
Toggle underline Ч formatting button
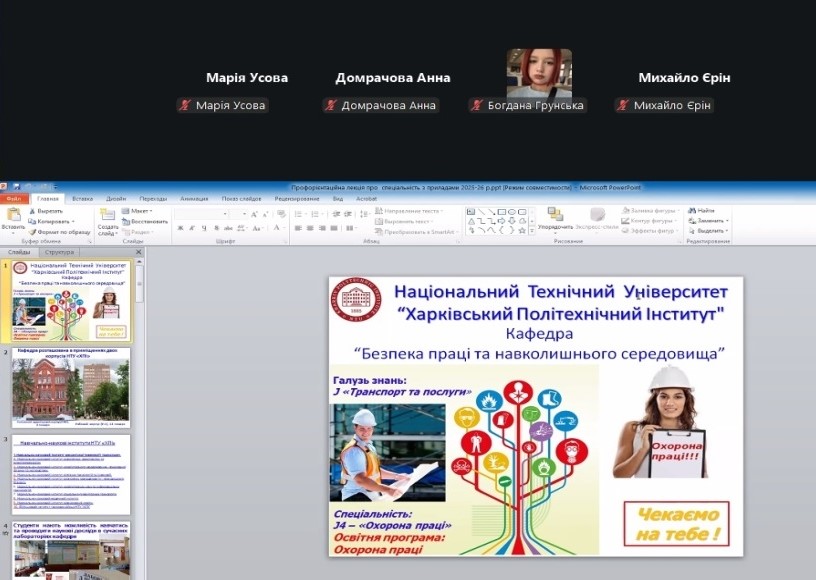pos(204,228)
